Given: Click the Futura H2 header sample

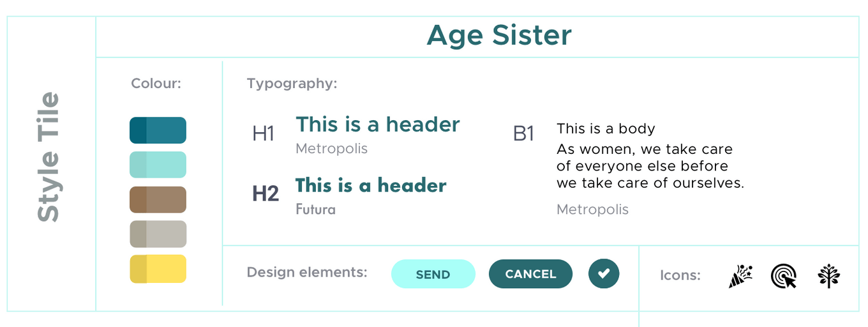Looking at the screenshot, I should click(371, 186).
